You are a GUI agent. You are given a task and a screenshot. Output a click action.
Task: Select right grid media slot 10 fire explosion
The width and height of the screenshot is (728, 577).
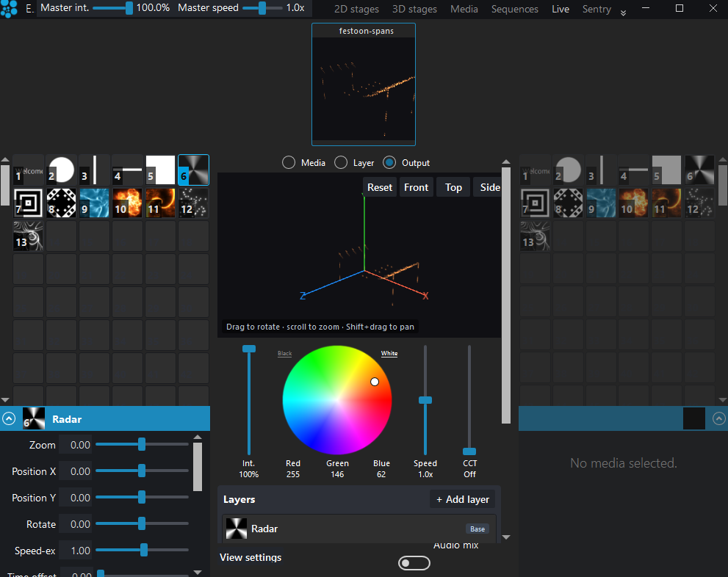pyautogui.click(x=634, y=203)
